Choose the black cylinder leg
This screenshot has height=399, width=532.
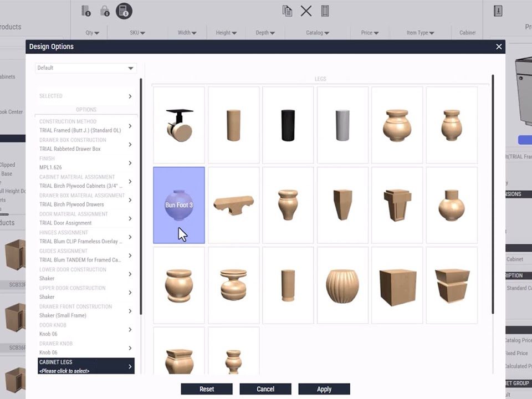(288, 125)
